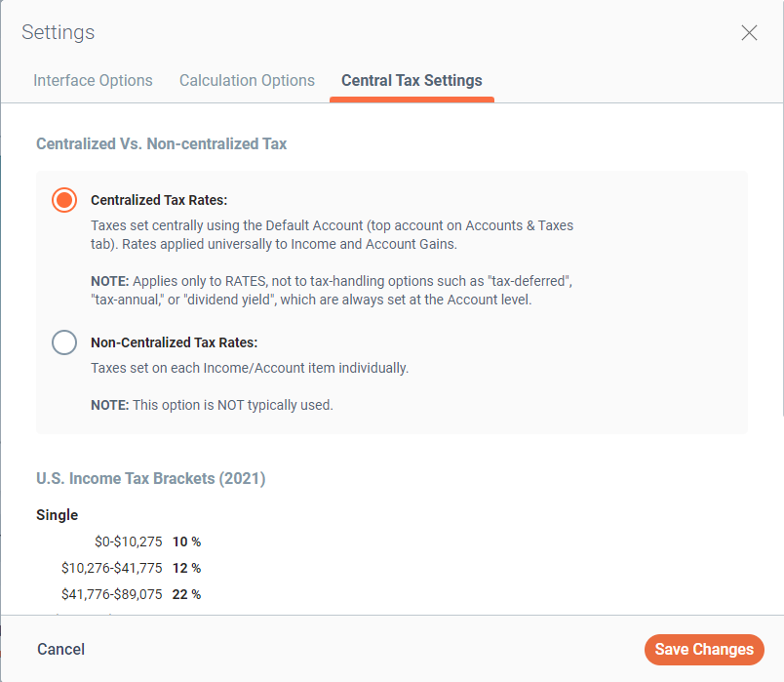The image size is (784, 682).
Task: Click the Centralized Vs. Non-centralized Tax heading
Action: pos(161,143)
